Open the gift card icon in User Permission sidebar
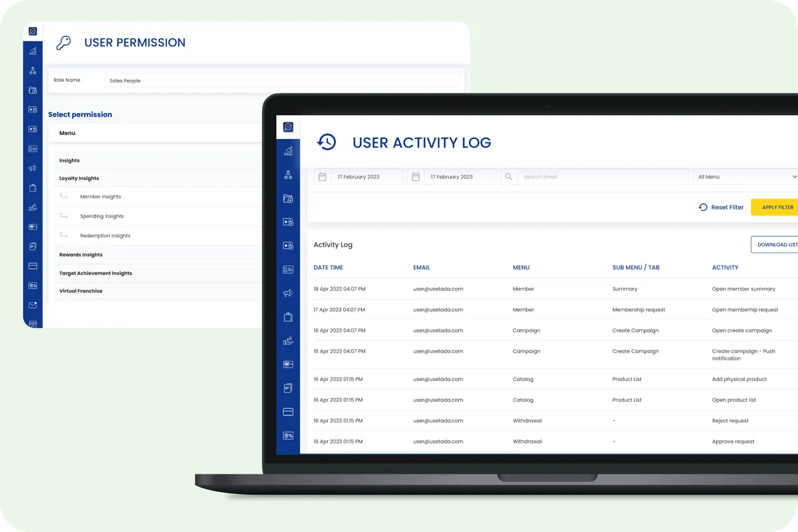This screenshot has width=798, height=532. point(33,227)
